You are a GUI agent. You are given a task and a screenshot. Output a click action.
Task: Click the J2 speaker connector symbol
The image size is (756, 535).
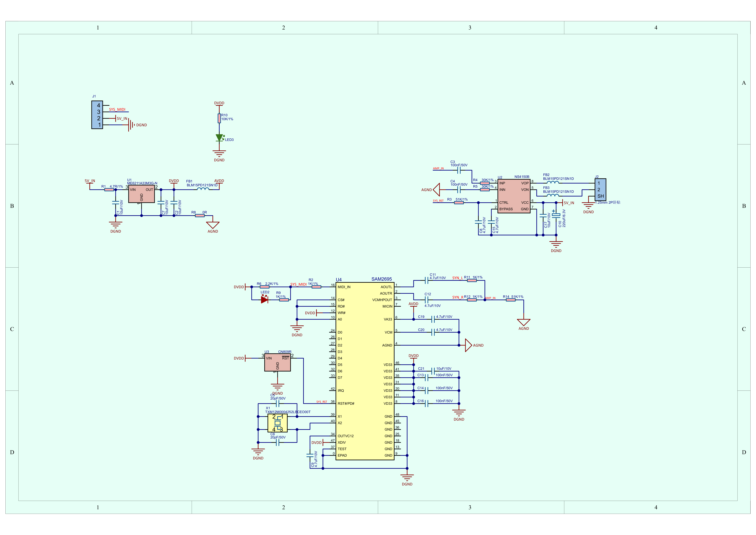[x=600, y=190]
